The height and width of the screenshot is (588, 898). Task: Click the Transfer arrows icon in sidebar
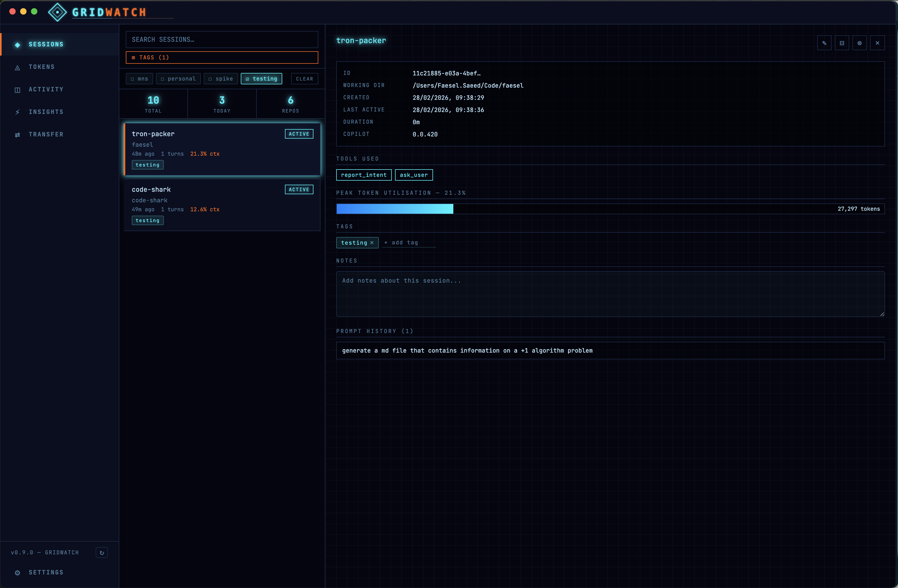(x=17, y=134)
